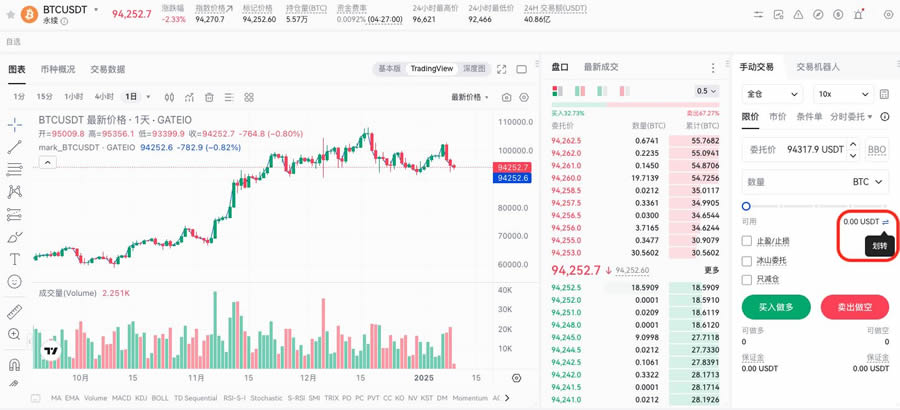Open trading preferences sliders icon in header
This screenshot has height=410, width=900.
coord(759,14)
